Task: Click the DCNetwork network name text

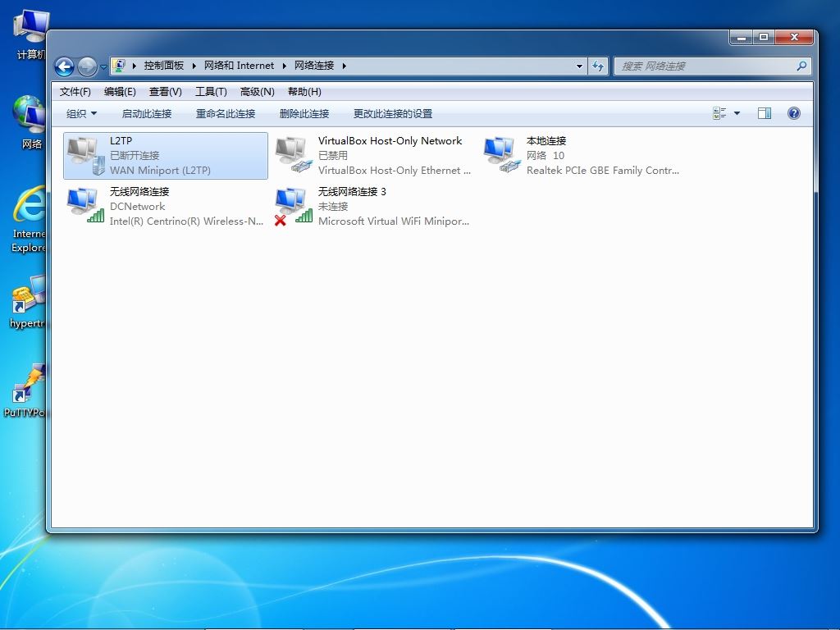Action: tap(137, 206)
